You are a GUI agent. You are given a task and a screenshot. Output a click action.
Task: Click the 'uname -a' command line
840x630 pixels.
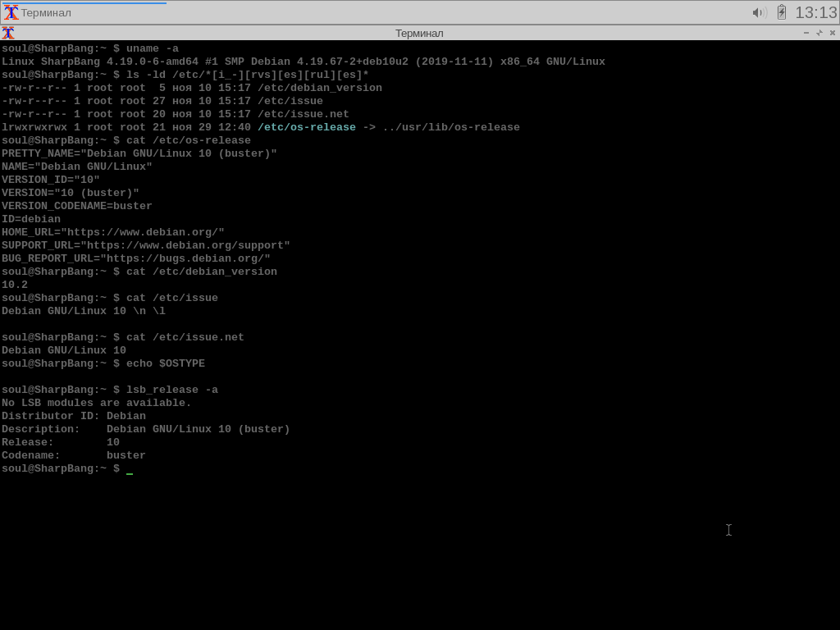pyautogui.click(x=90, y=48)
